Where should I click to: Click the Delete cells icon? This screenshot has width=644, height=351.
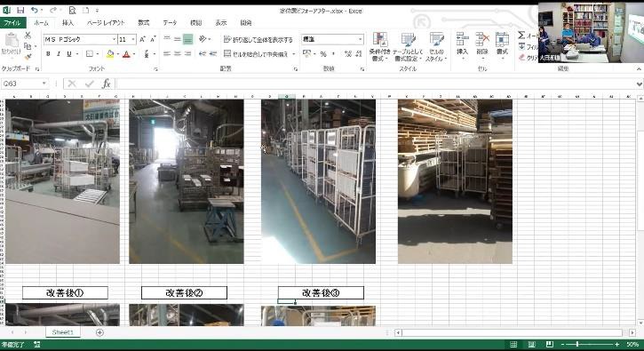[x=482, y=45]
